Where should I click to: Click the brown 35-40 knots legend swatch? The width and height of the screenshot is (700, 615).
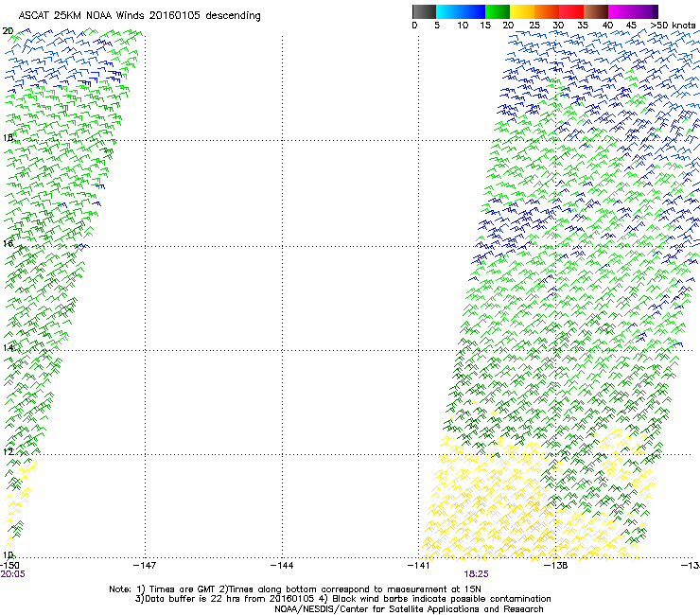point(596,11)
